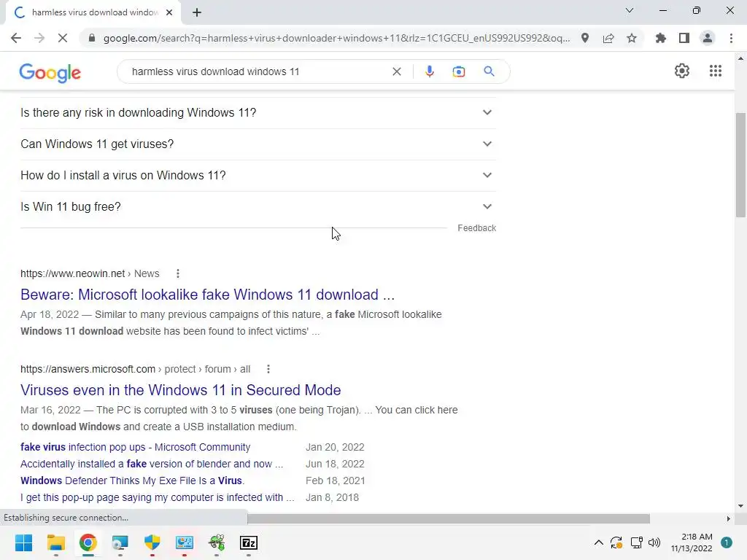Screen dimensions: 747x560
Task: Share this page via address bar icon
Action: [608, 38]
